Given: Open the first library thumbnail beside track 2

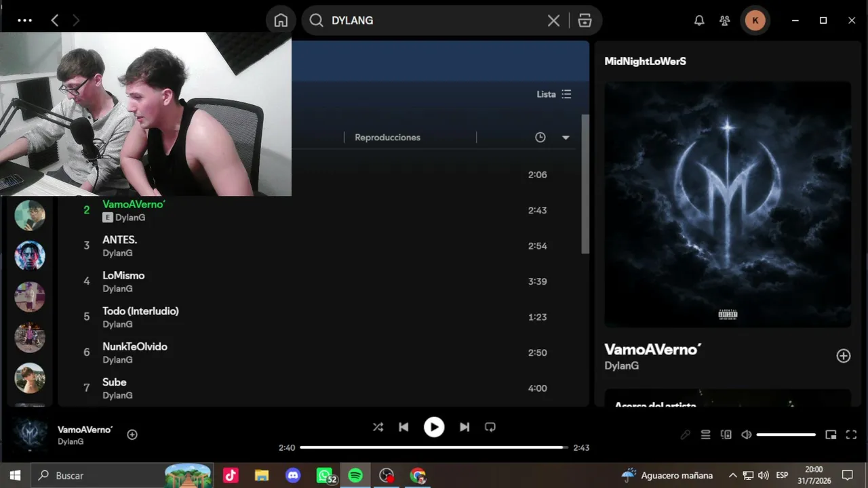Looking at the screenshot, I should point(30,216).
